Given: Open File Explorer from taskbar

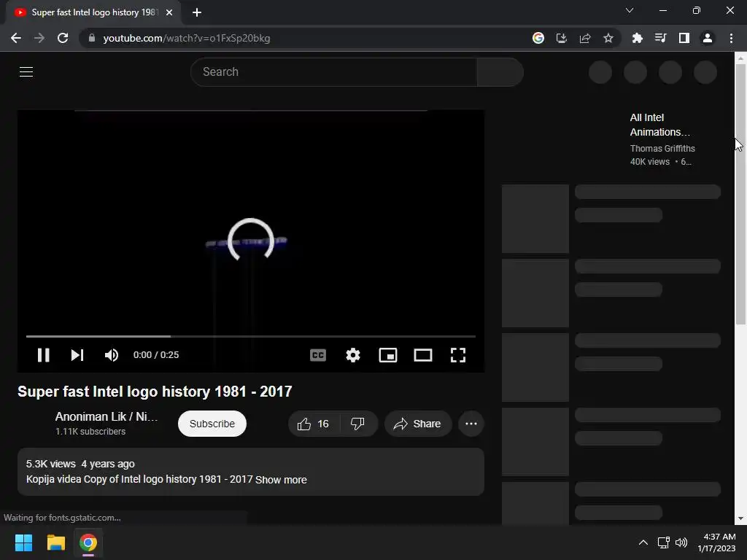Looking at the screenshot, I should 55,542.
